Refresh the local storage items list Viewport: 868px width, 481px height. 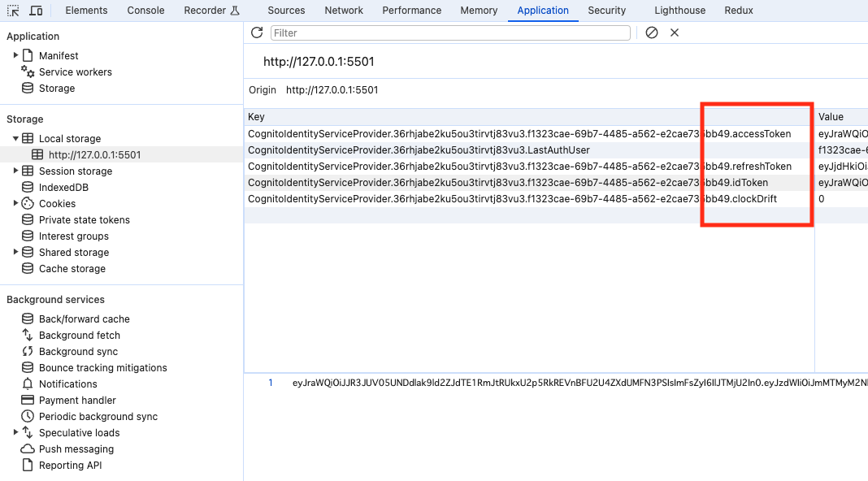pyautogui.click(x=255, y=32)
